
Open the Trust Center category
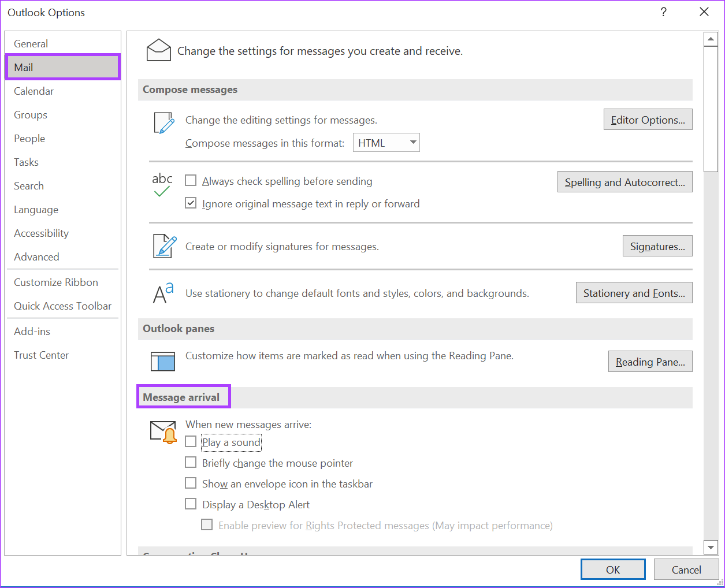point(62,355)
